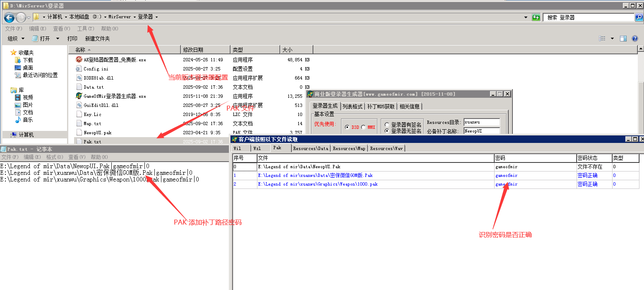Click the 新建文件夹 button
644x290 pixels.
pos(97,39)
